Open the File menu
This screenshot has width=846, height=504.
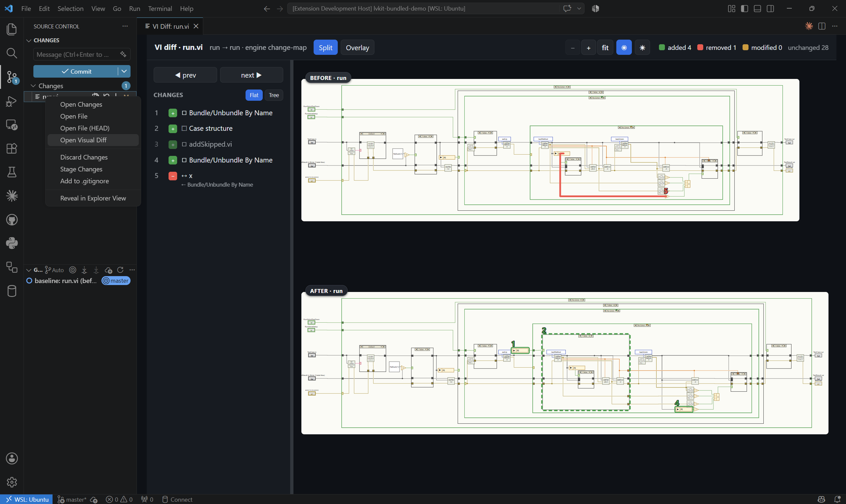pyautogui.click(x=26, y=9)
